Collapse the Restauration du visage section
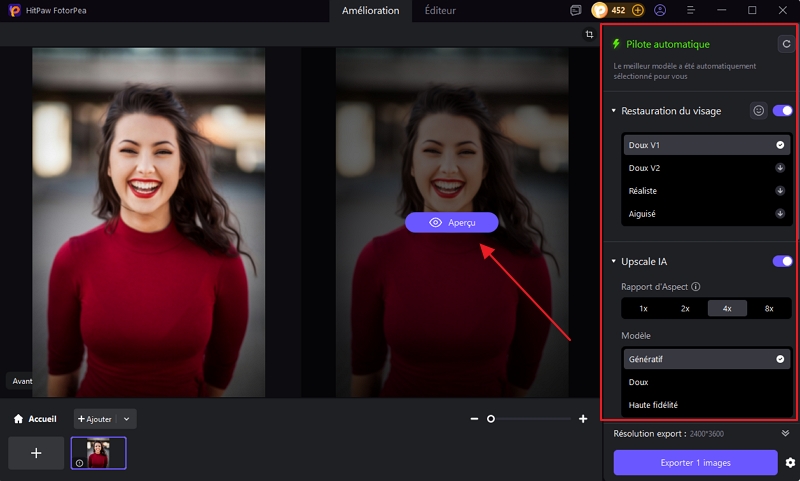The image size is (800, 481). click(x=612, y=111)
